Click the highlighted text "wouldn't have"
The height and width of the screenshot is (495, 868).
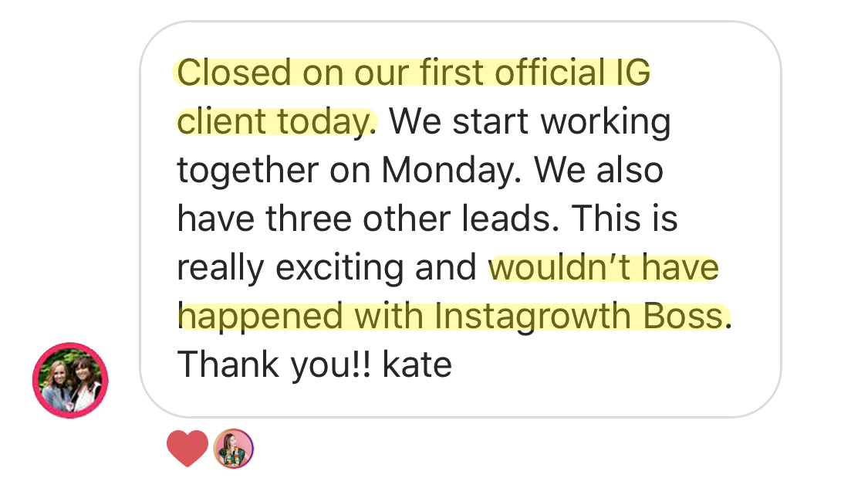pyautogui.click(x=604, y=268)
